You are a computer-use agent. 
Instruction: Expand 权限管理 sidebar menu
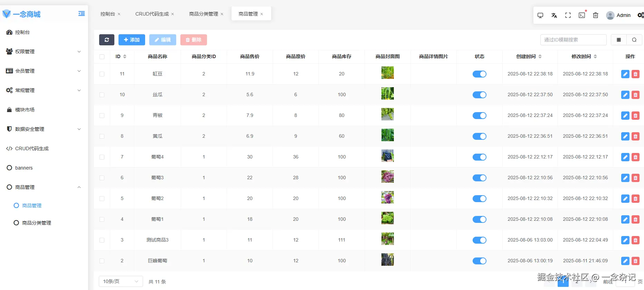(44, 52)
